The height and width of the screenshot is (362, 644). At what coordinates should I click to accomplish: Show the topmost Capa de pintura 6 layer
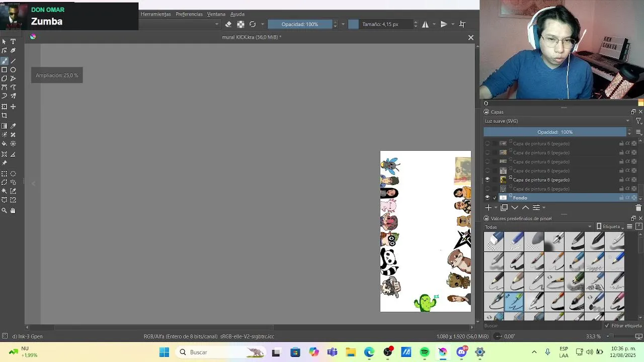tap(487, 143)
